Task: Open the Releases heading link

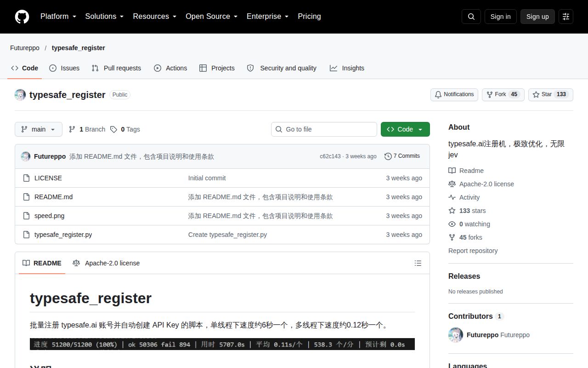Action: 464,276
